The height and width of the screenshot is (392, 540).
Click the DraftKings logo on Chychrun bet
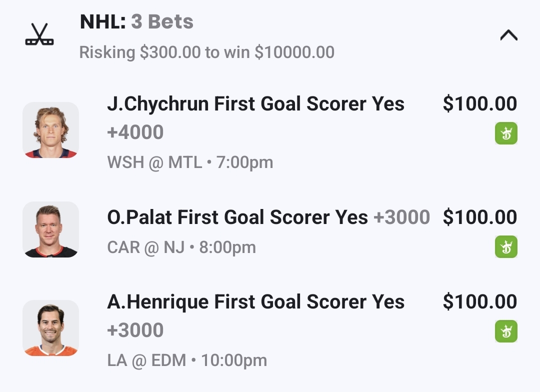click(506, 133)
